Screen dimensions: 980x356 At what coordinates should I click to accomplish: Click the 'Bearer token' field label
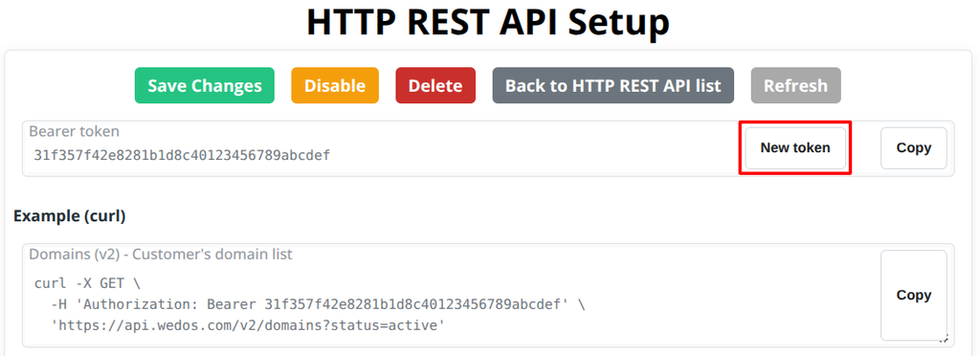point(75,131)
